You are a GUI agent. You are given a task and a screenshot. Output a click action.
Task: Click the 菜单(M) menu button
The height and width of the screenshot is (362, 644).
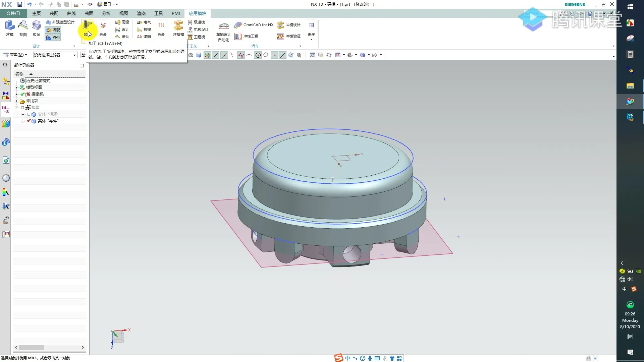pos(15,55)
